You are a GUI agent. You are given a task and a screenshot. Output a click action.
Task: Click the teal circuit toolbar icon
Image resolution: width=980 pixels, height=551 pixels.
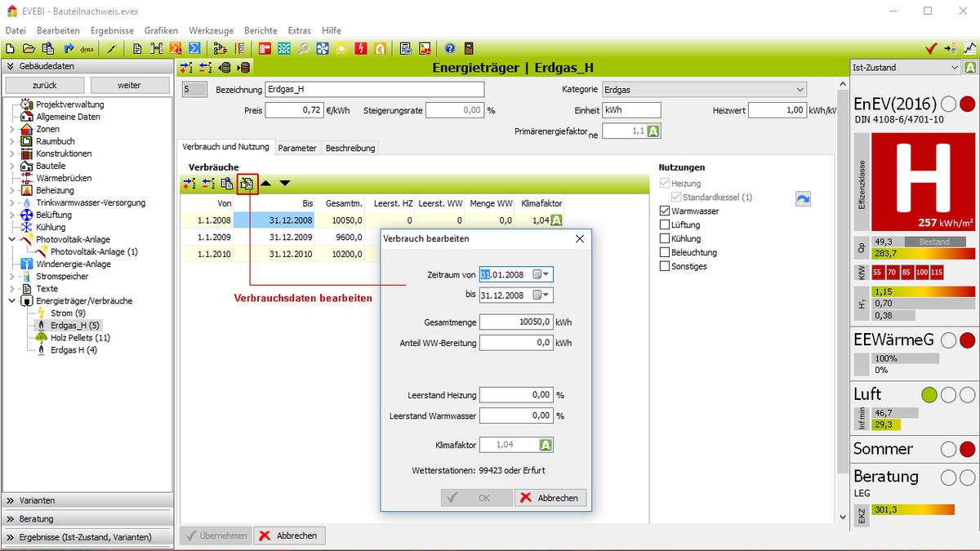(283, 48)
